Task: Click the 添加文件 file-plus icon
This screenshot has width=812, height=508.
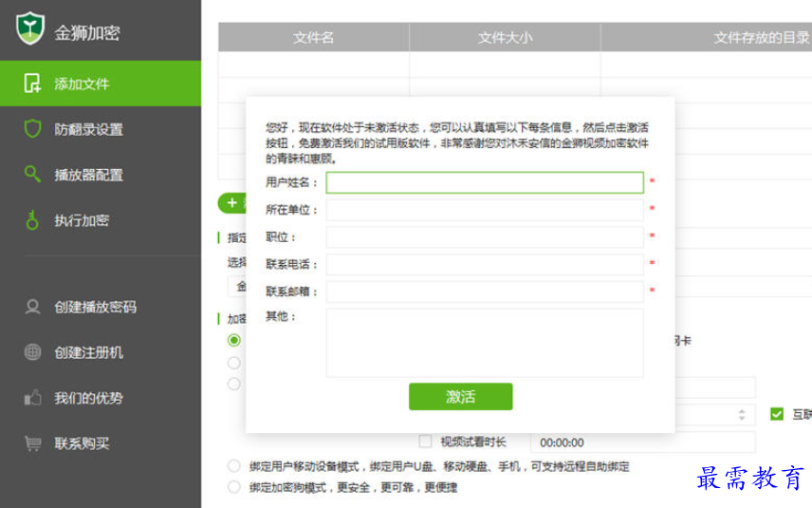Action: [32, 83]
